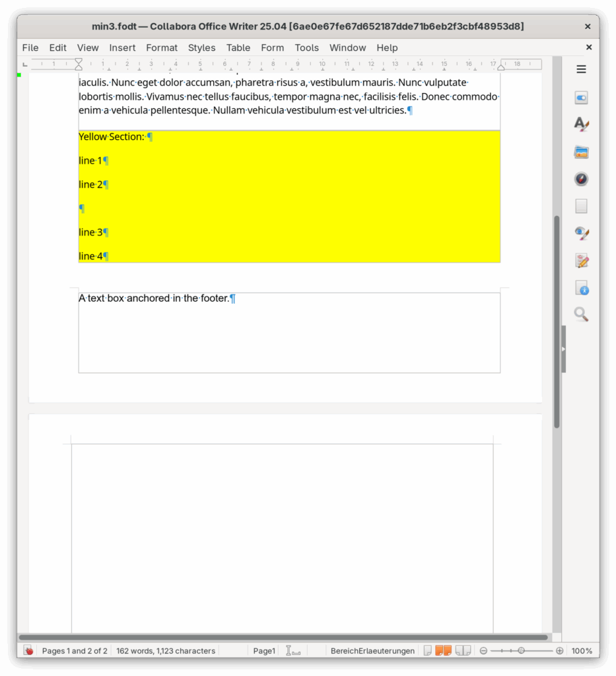Click the document save status icon
616x676 pixels.
click(28, 651)
